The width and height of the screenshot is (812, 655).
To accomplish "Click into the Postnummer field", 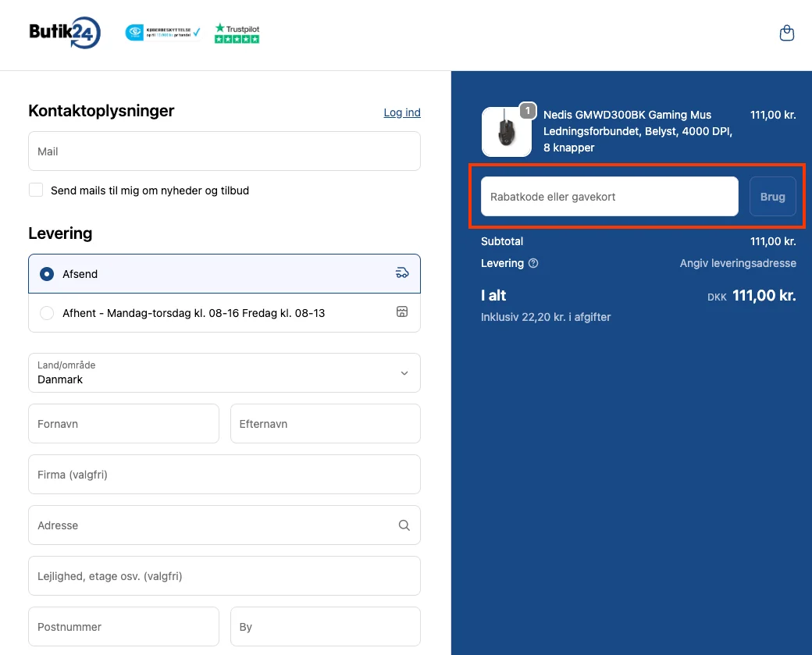I will point(123,627).
